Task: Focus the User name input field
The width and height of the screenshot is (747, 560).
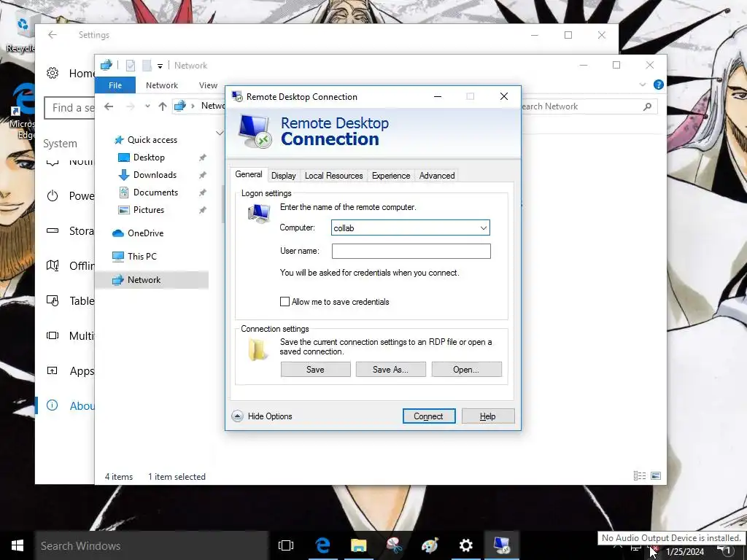Action: pos(411,251)
